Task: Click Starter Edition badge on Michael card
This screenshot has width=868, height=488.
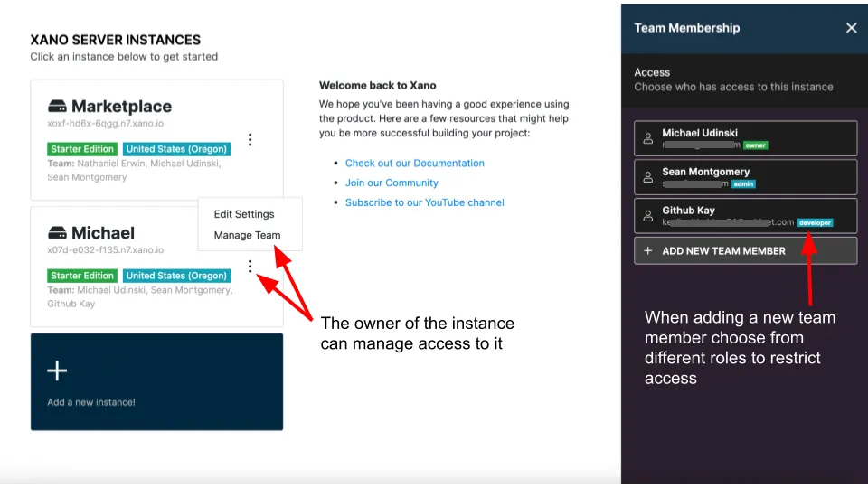Action: 82,276
